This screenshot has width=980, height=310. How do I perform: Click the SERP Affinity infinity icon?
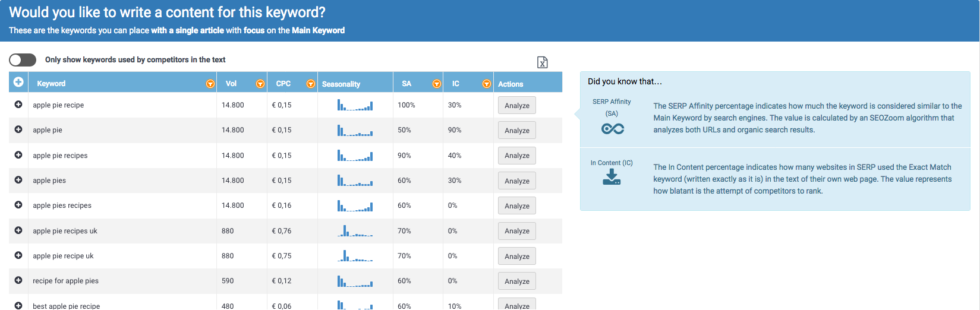(612, 128)
